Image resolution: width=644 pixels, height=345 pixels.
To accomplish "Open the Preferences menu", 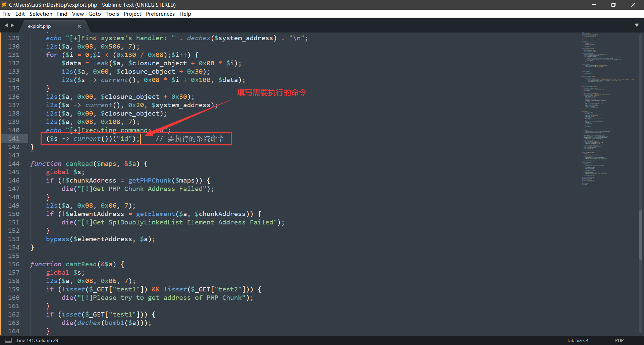I will click(x=160, y=14).
